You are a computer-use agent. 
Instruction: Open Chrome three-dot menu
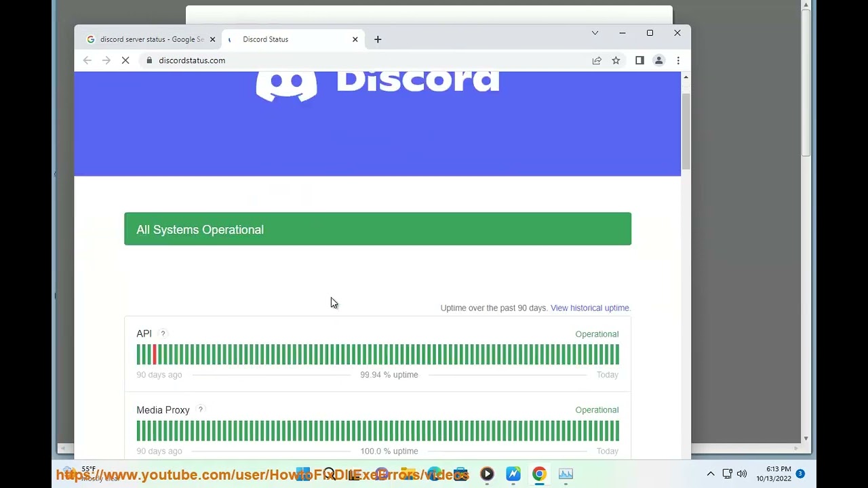[x=678, y=60]
